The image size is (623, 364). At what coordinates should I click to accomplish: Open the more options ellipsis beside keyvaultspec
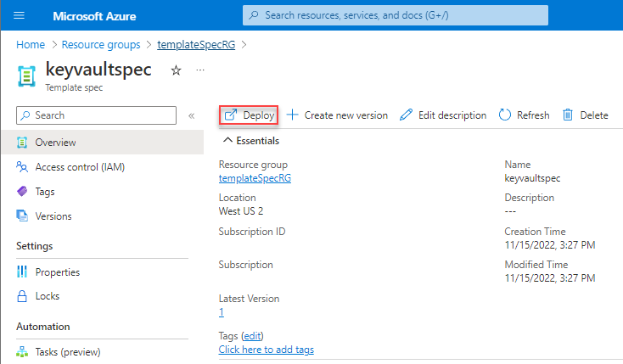tap(200, 71)
